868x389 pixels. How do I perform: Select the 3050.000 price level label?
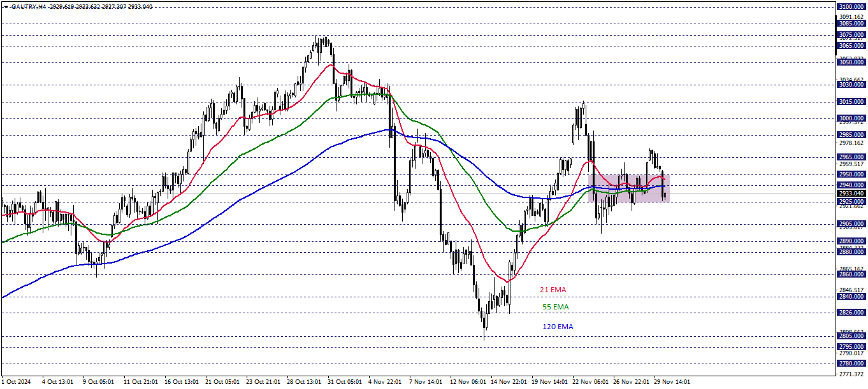point(851,62)
